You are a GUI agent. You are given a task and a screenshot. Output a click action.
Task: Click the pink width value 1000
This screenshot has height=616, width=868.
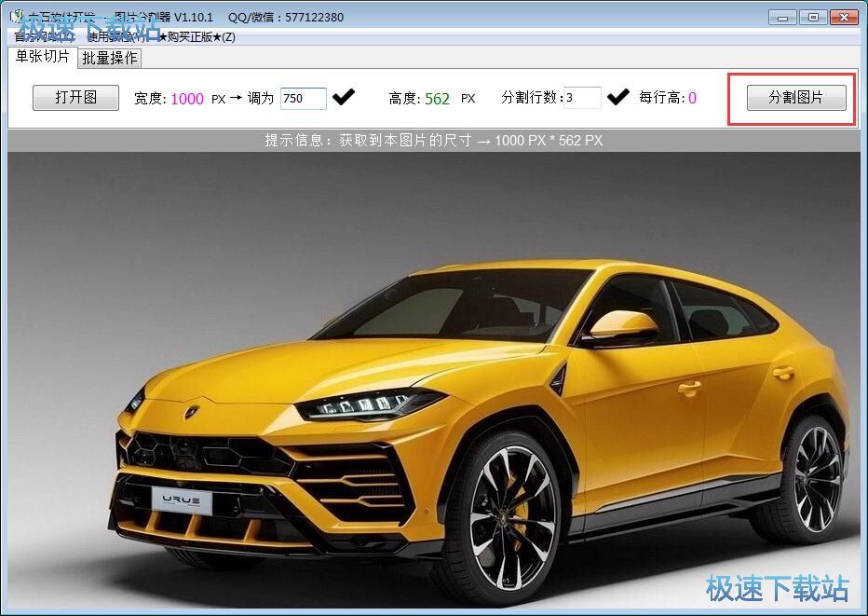tap(187, 99)
